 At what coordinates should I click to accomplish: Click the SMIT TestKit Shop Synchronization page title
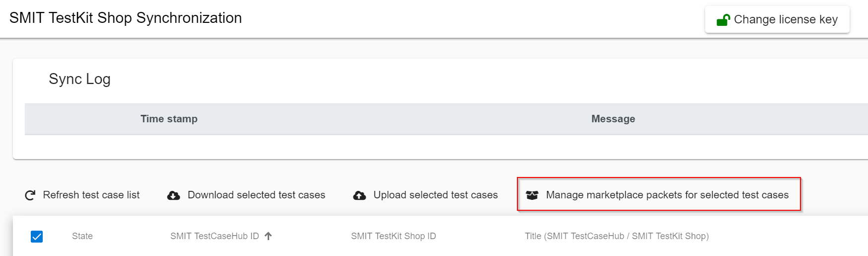coord(126,18)
